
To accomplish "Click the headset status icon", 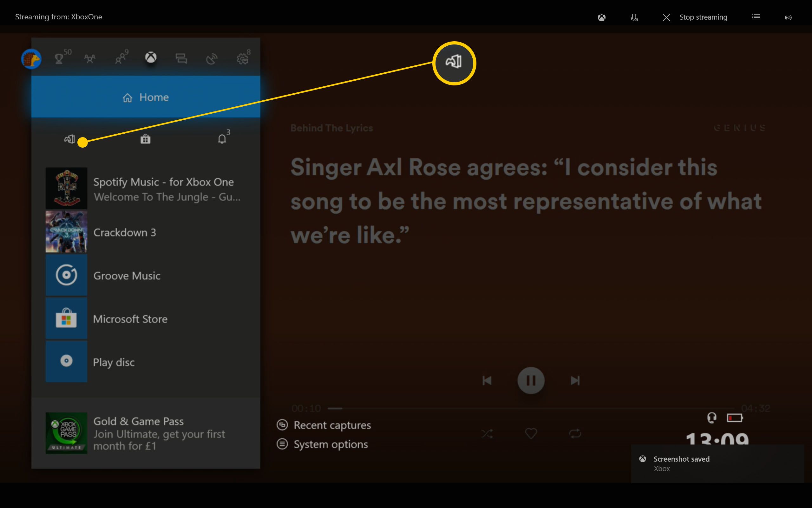I will coord(712,418).
